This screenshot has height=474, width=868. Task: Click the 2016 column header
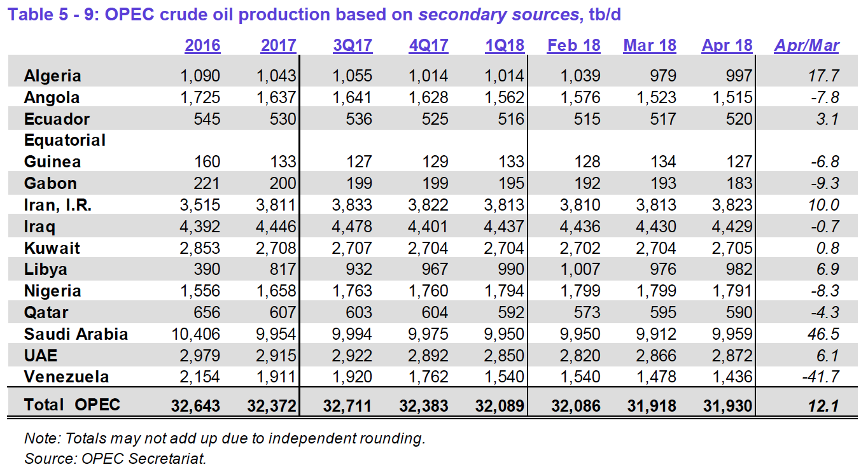click(202, 45)
